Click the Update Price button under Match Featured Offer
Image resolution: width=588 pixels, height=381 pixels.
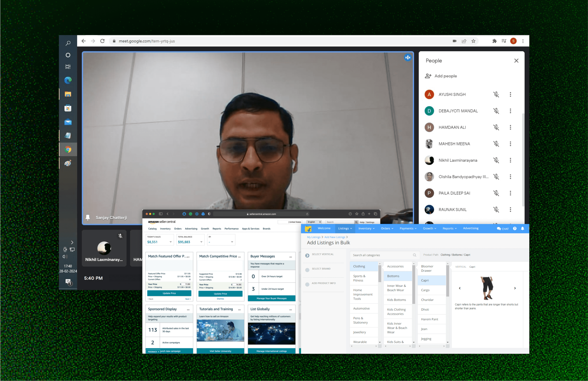169,293
